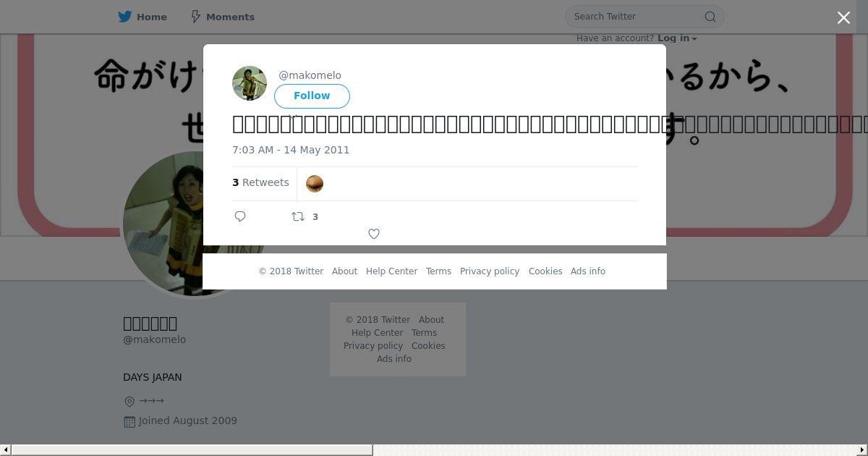
Task: Click the search magnifier icon
Action: click(x=710, y=17)
